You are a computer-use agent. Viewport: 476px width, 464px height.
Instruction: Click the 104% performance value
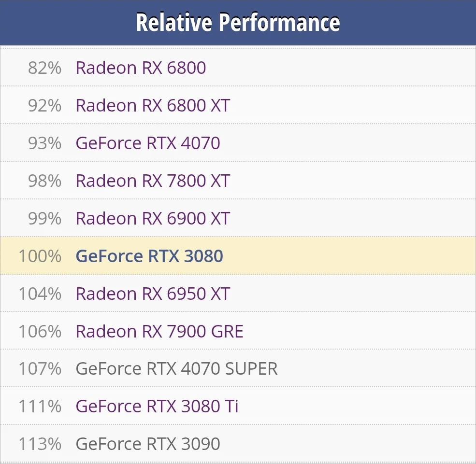[x=40, y=294]
